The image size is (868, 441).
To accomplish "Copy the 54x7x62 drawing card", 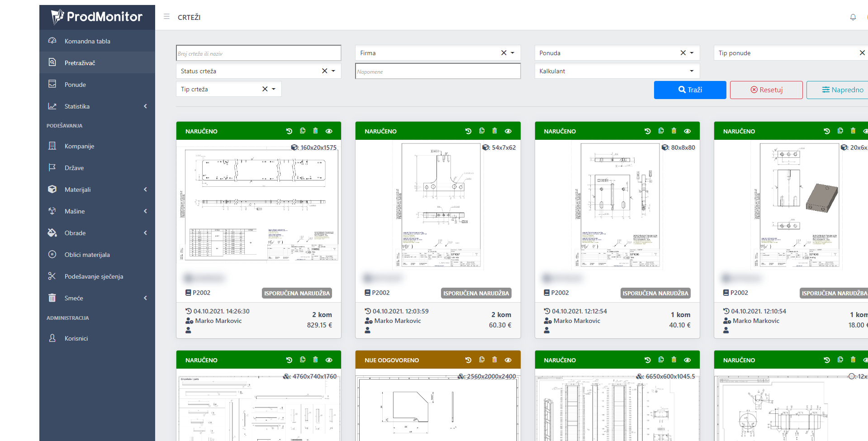I will coord(482,131).
